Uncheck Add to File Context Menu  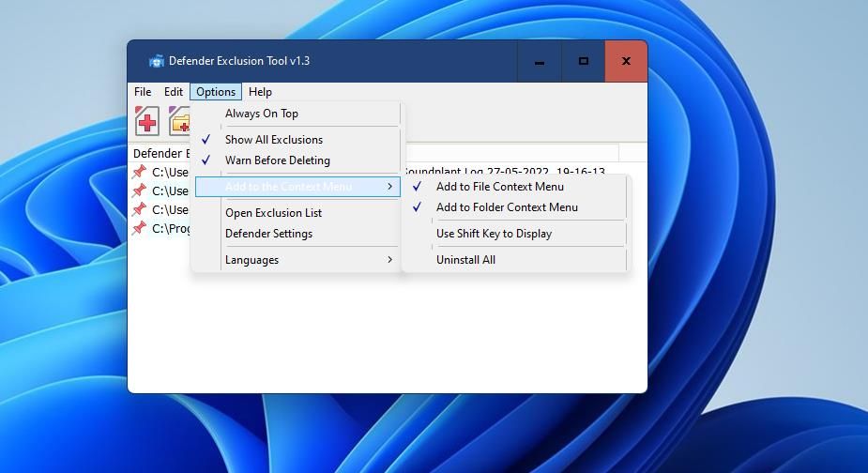516,187
